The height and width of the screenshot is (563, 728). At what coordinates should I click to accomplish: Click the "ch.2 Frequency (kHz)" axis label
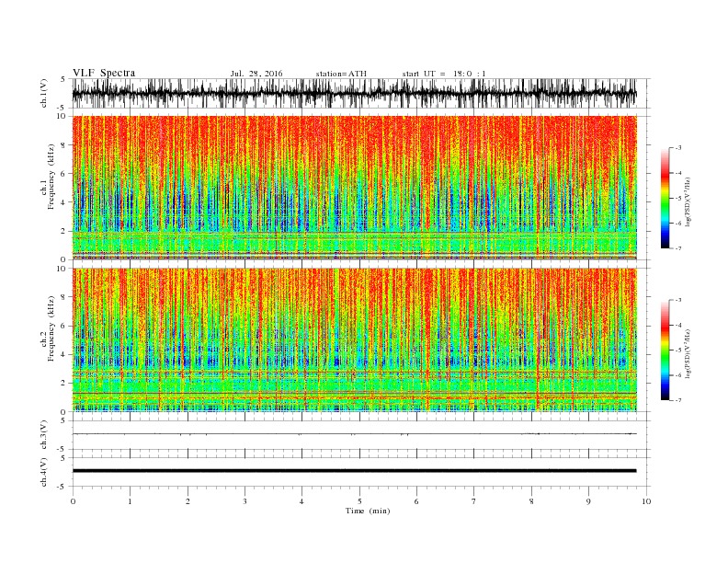(x=48, y=328)
